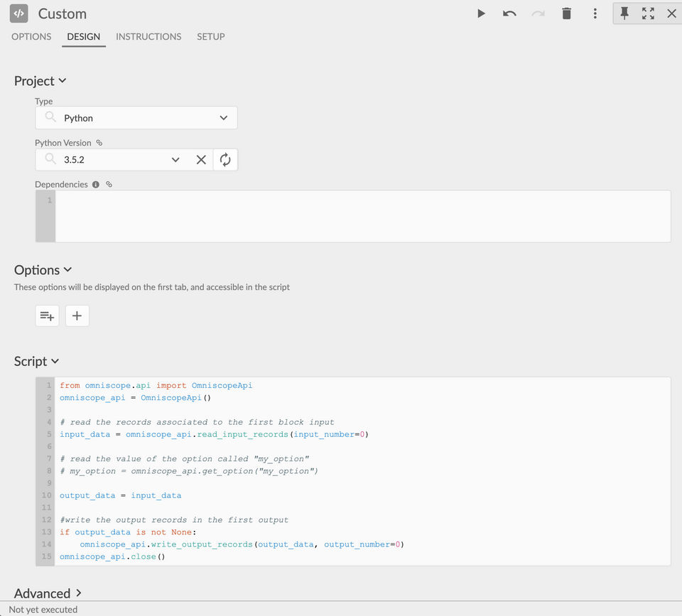Screen dimensions: 682x616
Task: Click the Custom block code icon
Action: (18, 13)
